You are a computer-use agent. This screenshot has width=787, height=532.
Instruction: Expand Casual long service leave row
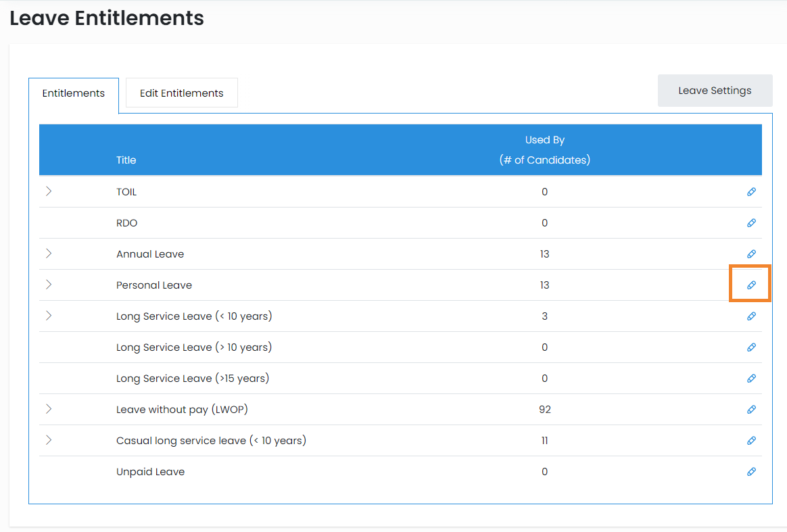coord(49,440)
